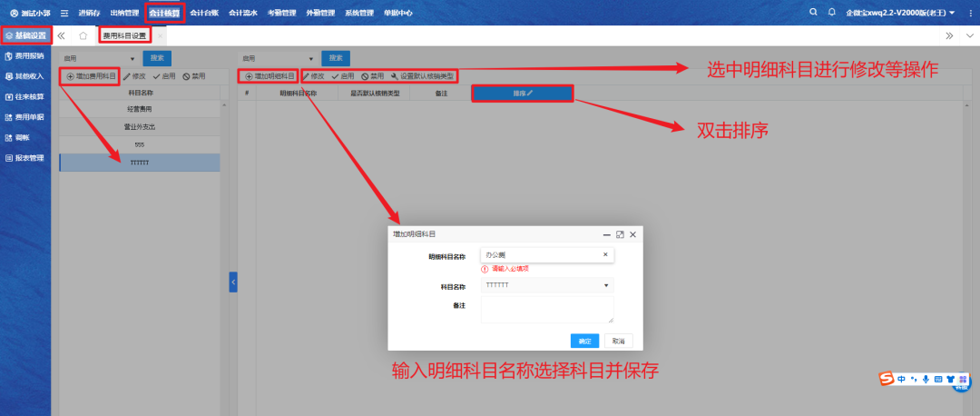
Task: Click 增加费用科目 button
Action: (91, 76)
